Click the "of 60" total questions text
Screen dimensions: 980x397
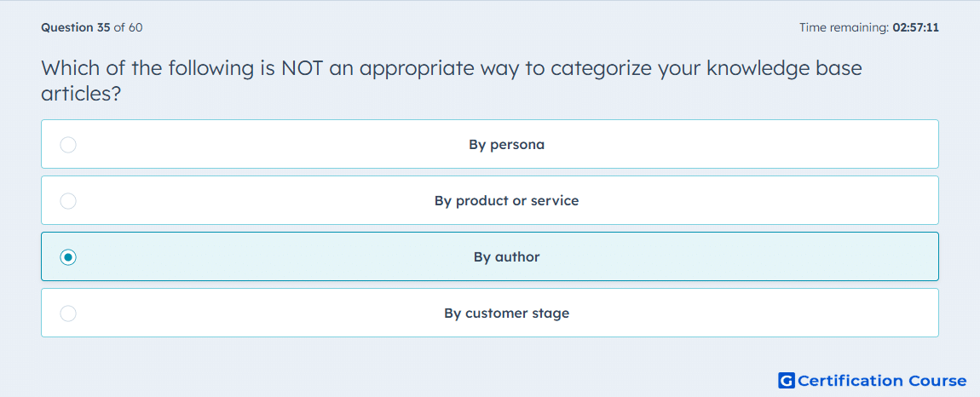[x=128, y=27]
